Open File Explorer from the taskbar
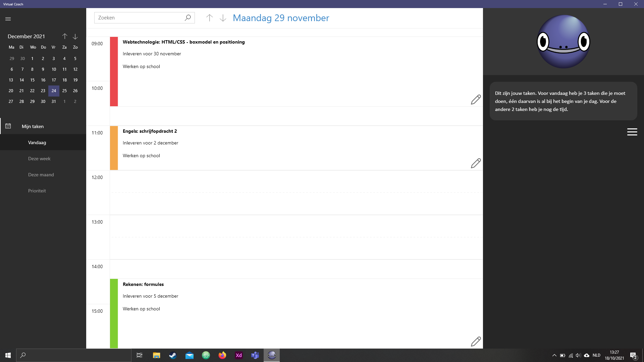This screenshot has width=644, height=362. pyautogui.click(x=156, y=355)
